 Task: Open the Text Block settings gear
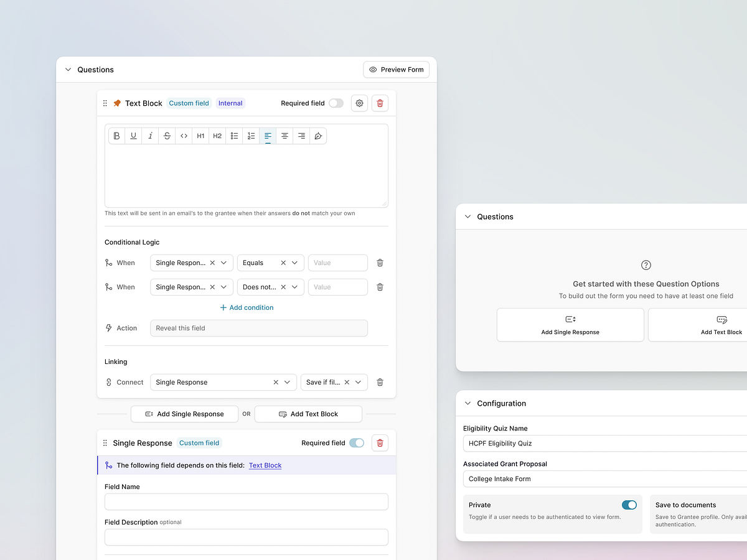(x=359, y=103)
